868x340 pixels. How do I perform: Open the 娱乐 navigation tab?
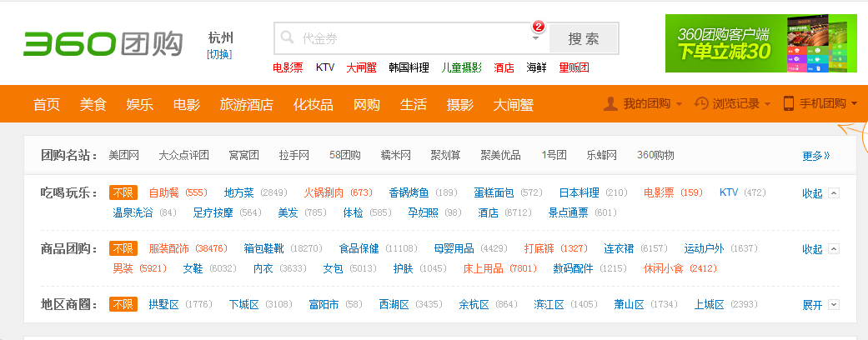click(139, 104)
